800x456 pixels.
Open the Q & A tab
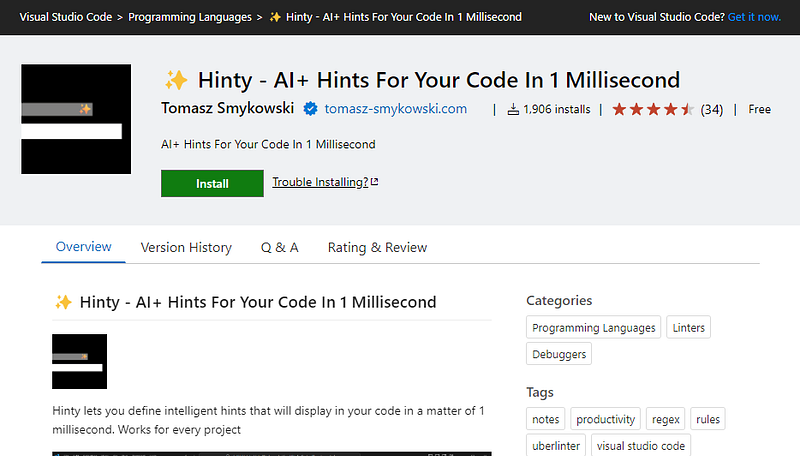280,247
